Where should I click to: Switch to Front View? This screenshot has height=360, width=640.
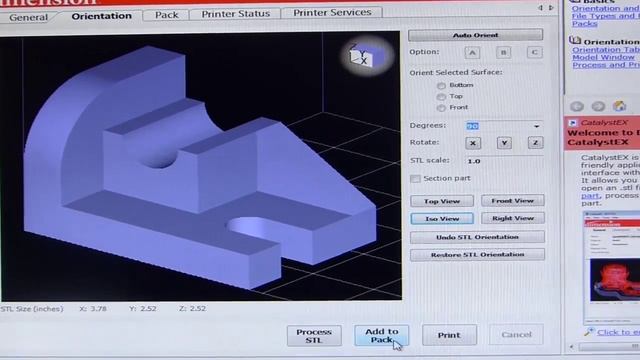click(513, 201)
